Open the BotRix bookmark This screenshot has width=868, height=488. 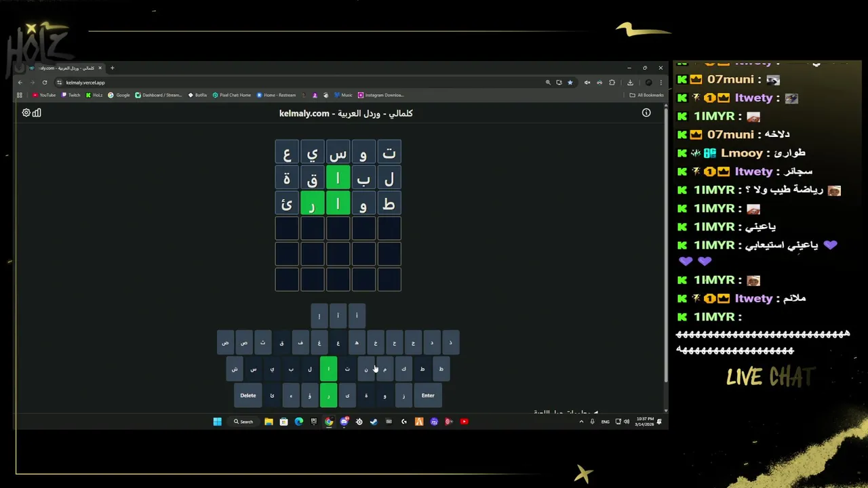197,95
